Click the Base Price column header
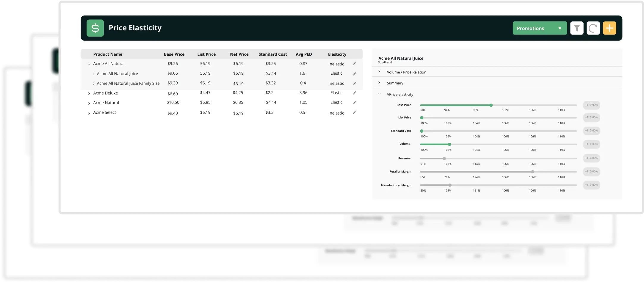Viewport: 644px width, 282px height. 174,54
